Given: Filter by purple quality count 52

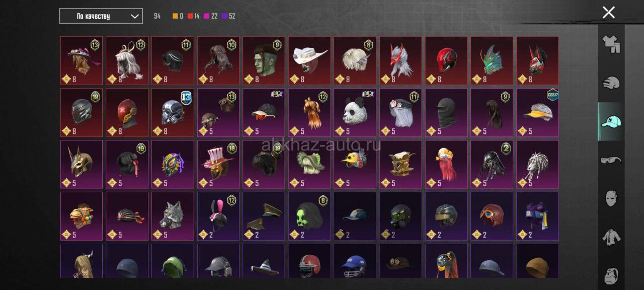Looking at the screenshot, I should [x=228, y=16].
